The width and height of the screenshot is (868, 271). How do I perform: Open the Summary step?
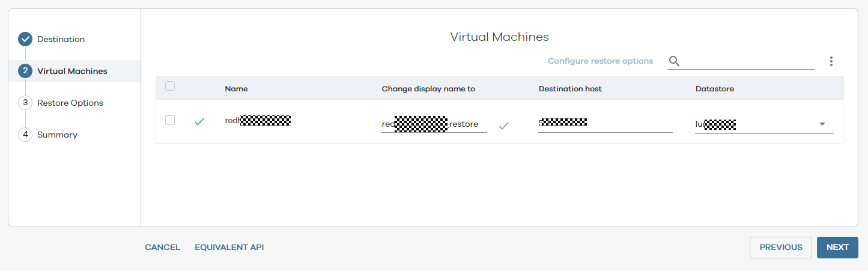[x=57, y=135]
